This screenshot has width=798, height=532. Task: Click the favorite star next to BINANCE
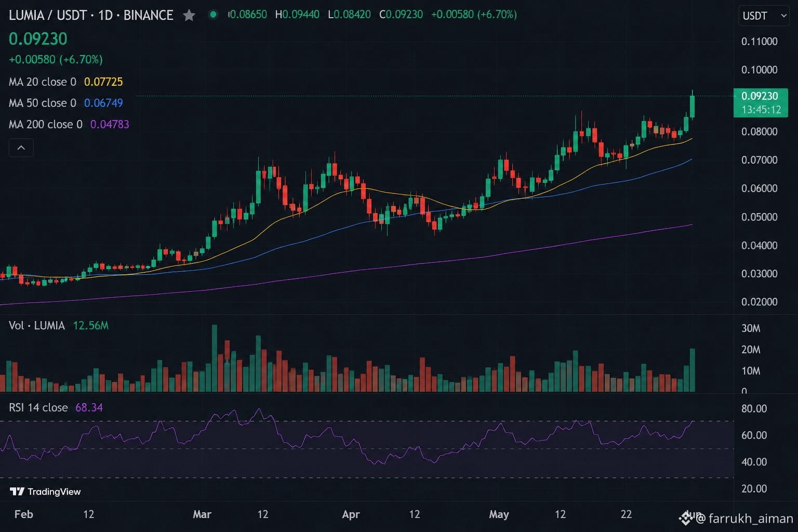click(x=189, y=15)
